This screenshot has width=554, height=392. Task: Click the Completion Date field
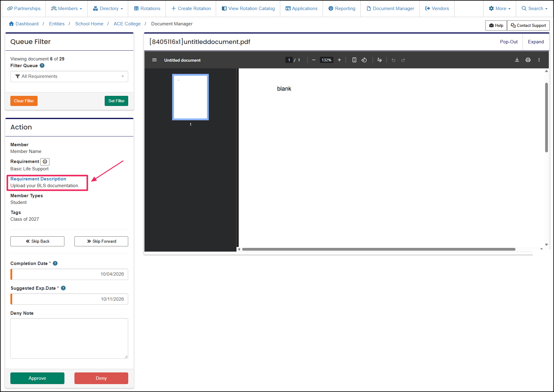(69, 274)
